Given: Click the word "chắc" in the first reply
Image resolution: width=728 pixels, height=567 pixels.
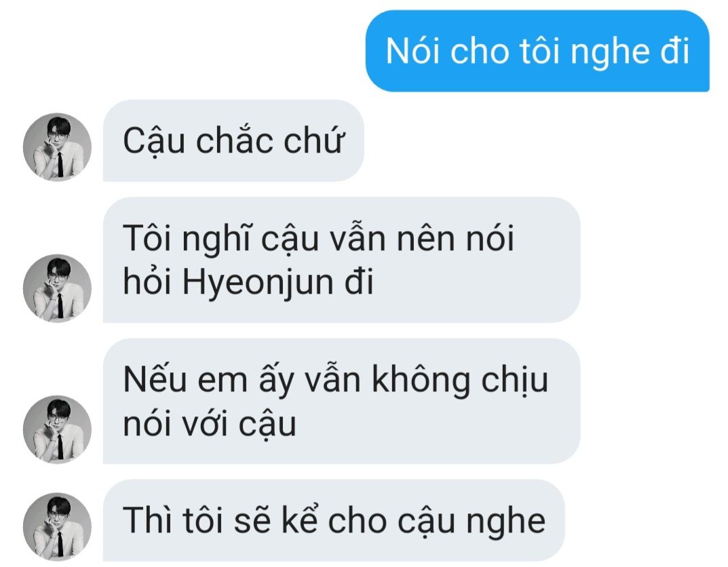Looking at the screenshot, I should point(235,140).
